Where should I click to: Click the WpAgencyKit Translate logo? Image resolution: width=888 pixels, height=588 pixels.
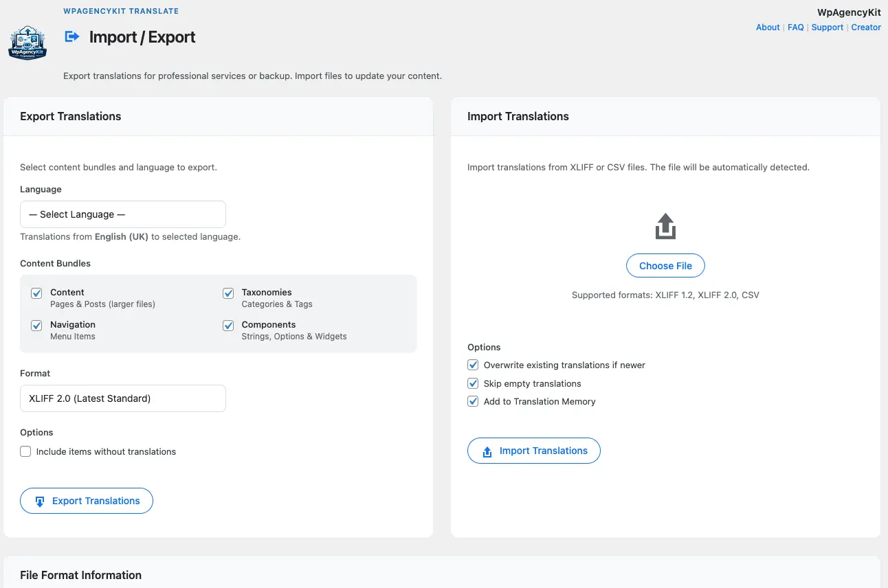[x=27, y=43]
